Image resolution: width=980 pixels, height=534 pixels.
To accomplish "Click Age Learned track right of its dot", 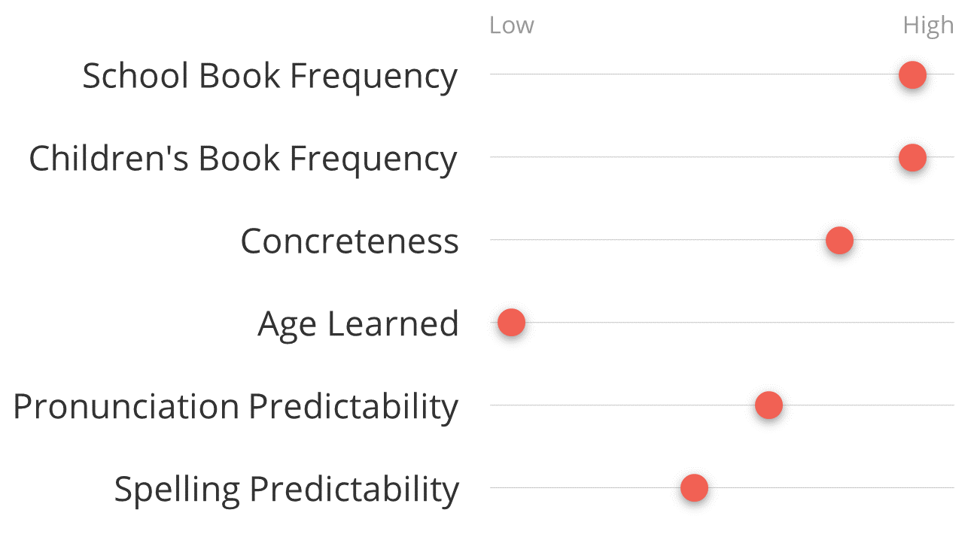I will [x=740, y=323].
